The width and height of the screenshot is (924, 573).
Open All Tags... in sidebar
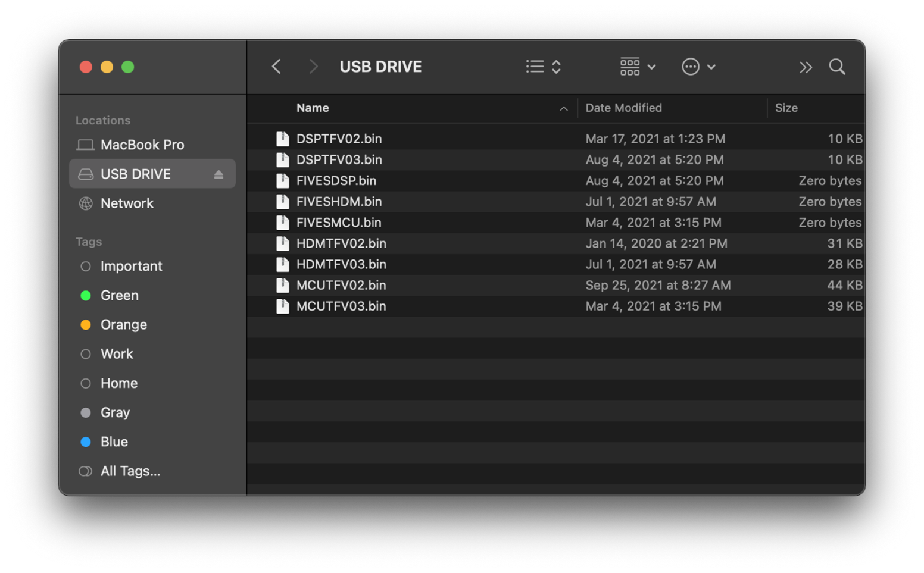click(x=152, y=471)
